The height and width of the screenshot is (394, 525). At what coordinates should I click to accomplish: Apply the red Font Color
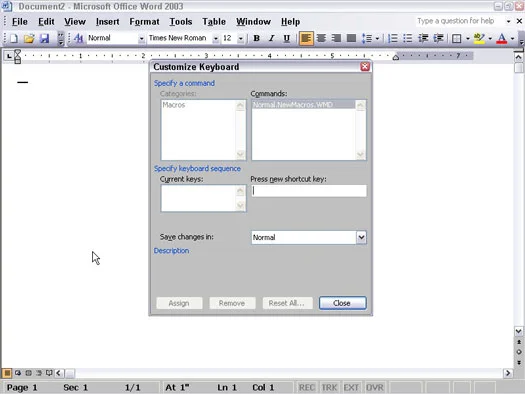[x=502, y=38]
